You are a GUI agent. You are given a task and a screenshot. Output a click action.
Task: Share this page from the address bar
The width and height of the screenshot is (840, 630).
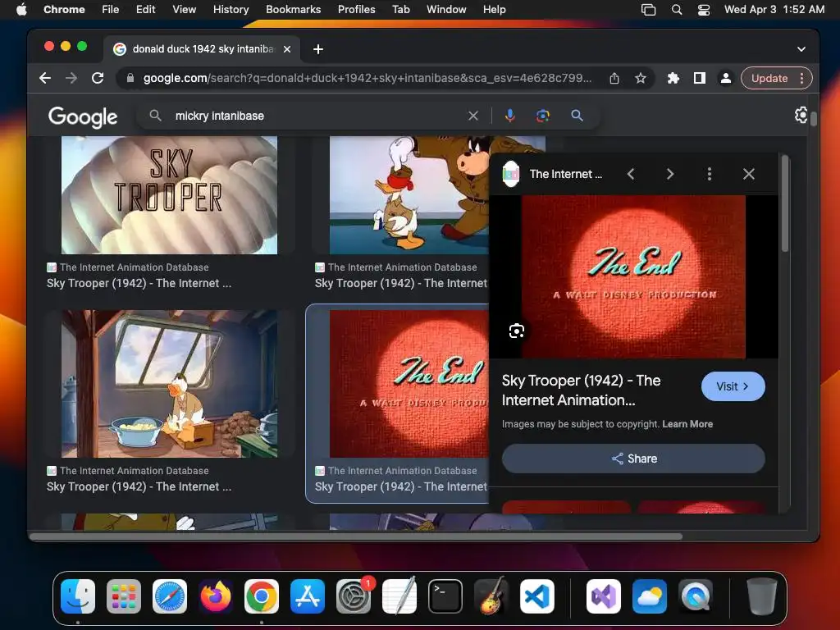tap(614, 78)
